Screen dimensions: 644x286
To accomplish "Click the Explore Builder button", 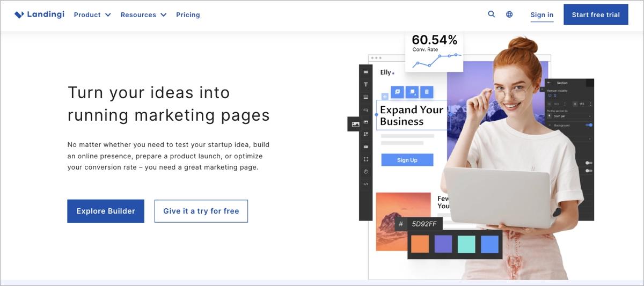I will click(106, 211).
